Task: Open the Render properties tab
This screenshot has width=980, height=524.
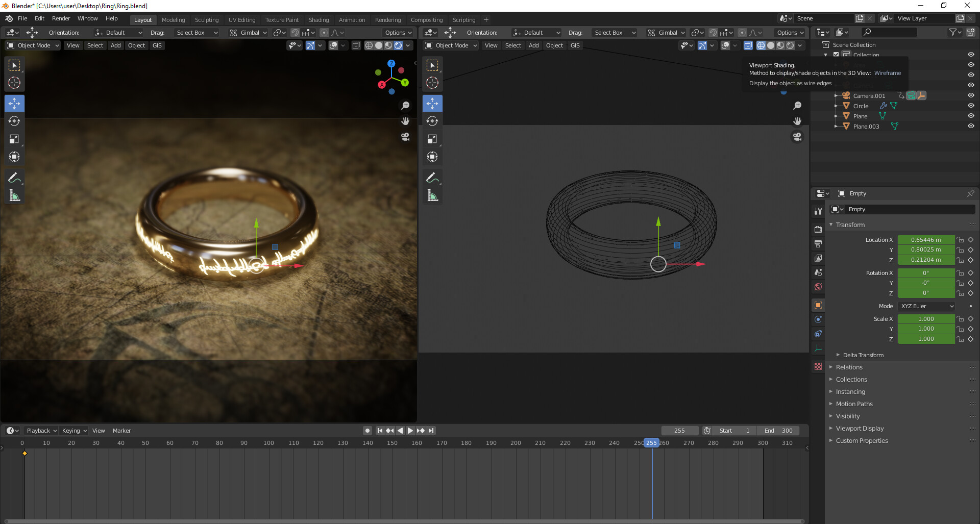Action: pyautogui.click(x=818, y=230)
